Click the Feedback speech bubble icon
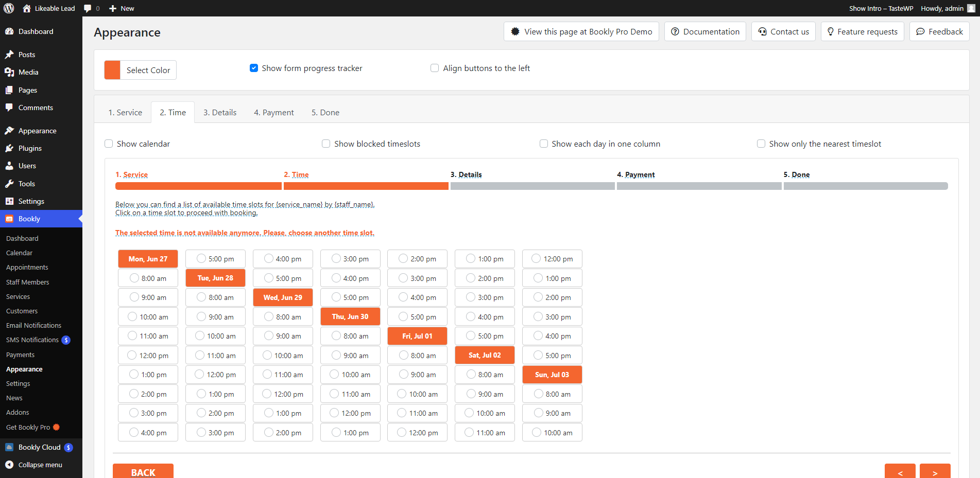This screenshot has height=478, width=980. (x=920, y=31)
